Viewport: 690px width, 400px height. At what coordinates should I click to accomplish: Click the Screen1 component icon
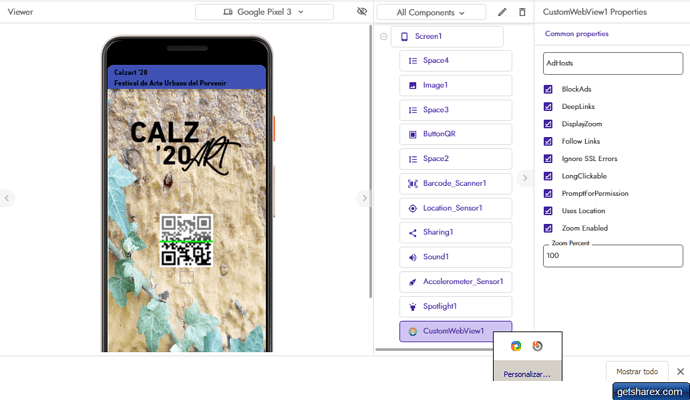(x=404, y=37)
